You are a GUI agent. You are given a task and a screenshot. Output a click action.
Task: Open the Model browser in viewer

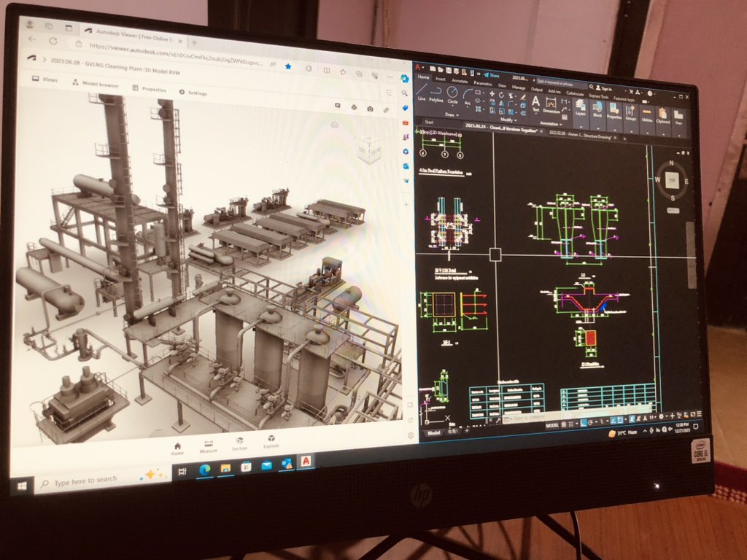[x=96, y=83]
